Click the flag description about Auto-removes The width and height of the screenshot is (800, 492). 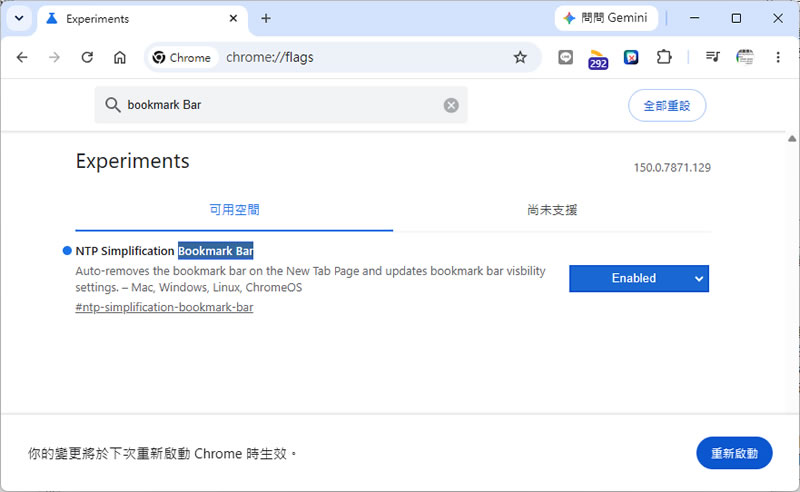(310, 279)
